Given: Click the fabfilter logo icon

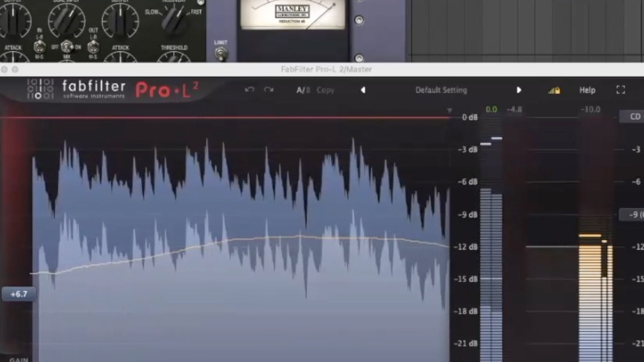Looking at the screenshot, I should tap(40, 89).
